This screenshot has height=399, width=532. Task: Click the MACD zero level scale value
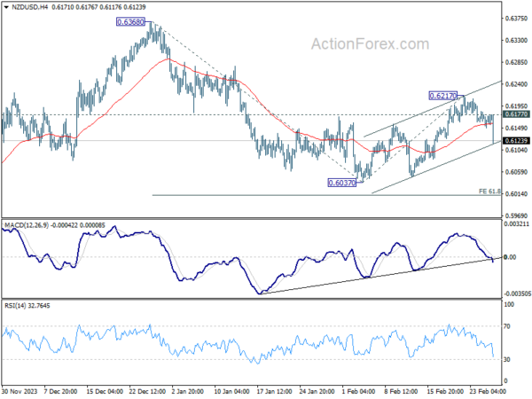(x=510, y=257)
